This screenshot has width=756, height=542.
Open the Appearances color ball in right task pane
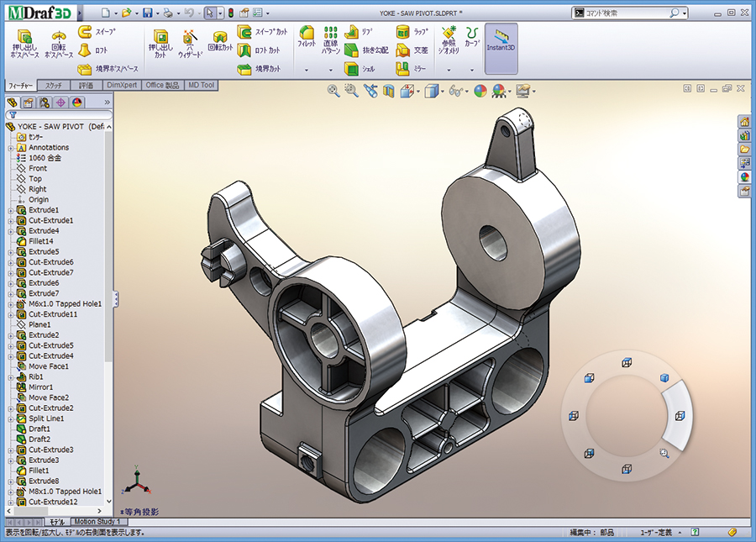(744, 176)
